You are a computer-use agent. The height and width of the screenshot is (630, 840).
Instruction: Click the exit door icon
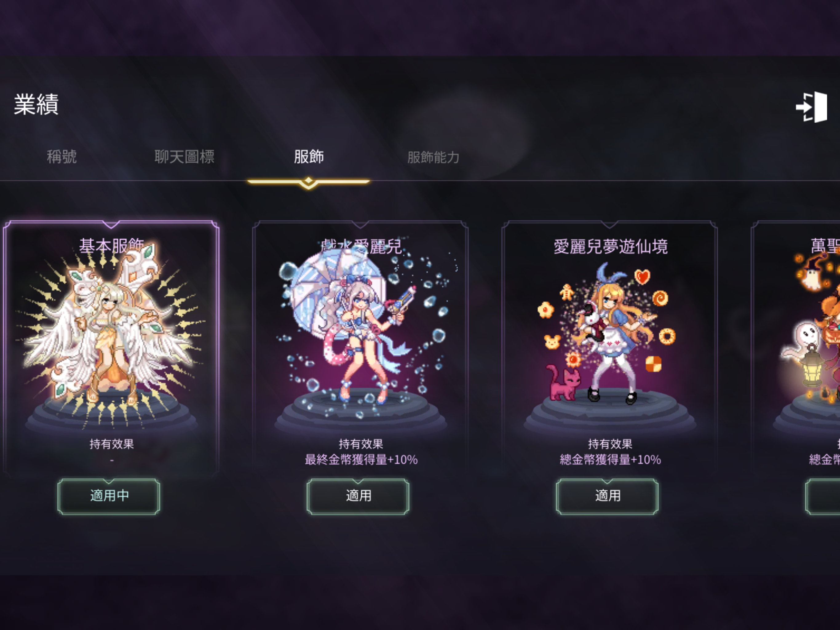(x=811, y=107)
